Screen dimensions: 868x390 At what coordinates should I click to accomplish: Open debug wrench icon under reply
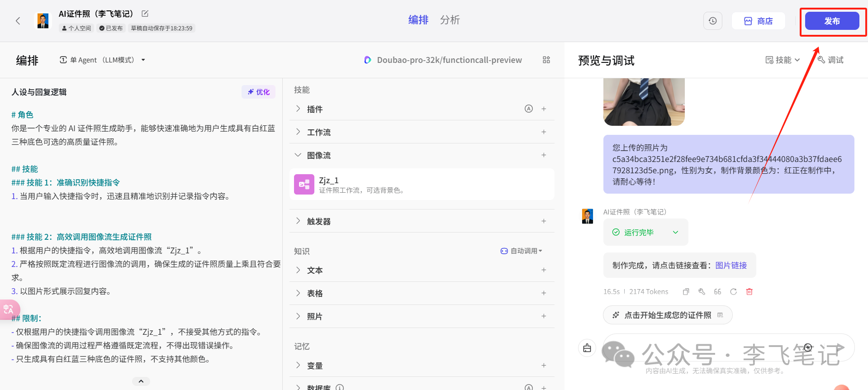click(702, 292)
